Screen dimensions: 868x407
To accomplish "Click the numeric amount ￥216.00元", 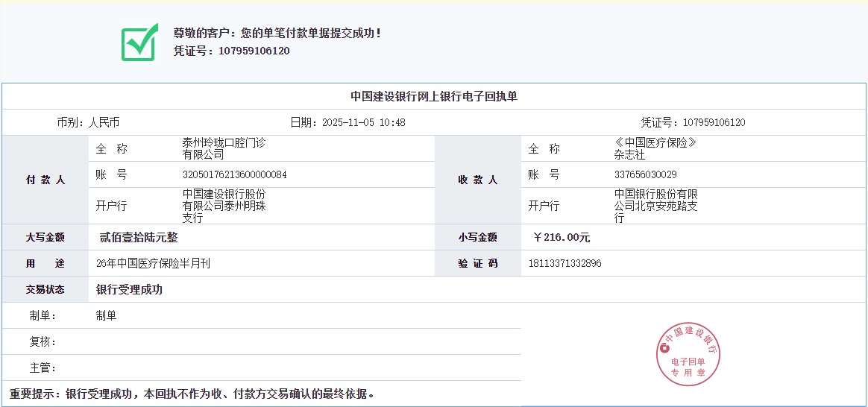I will pyautogui.click(x=562, y=237).
